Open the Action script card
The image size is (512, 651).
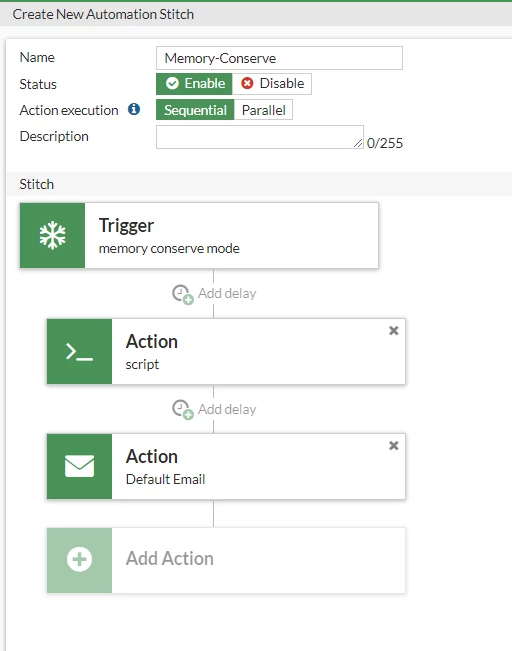pos(226,351)
